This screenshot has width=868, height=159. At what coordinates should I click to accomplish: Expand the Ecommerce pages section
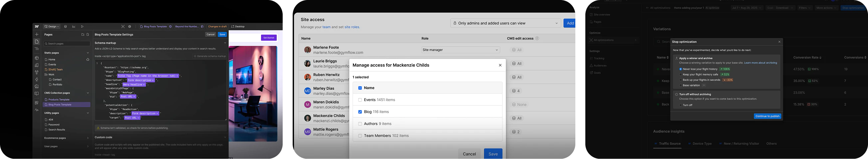(x=88, y=138)
